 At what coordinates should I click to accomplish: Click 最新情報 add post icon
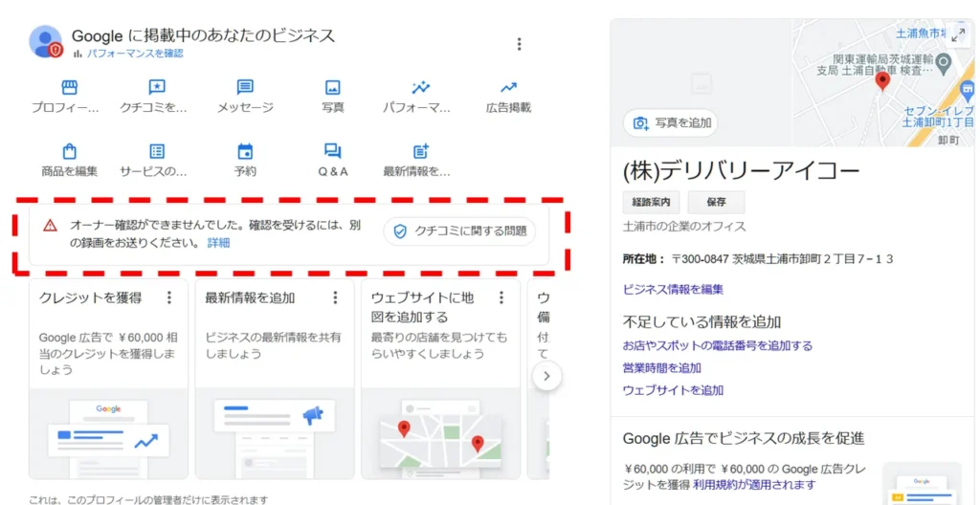[420, 151]
